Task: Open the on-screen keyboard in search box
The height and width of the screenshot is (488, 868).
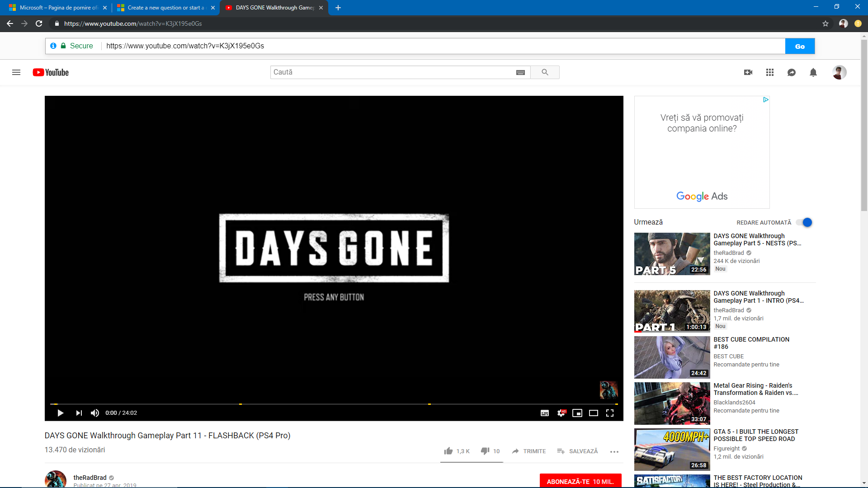Action: coord(520,72)
